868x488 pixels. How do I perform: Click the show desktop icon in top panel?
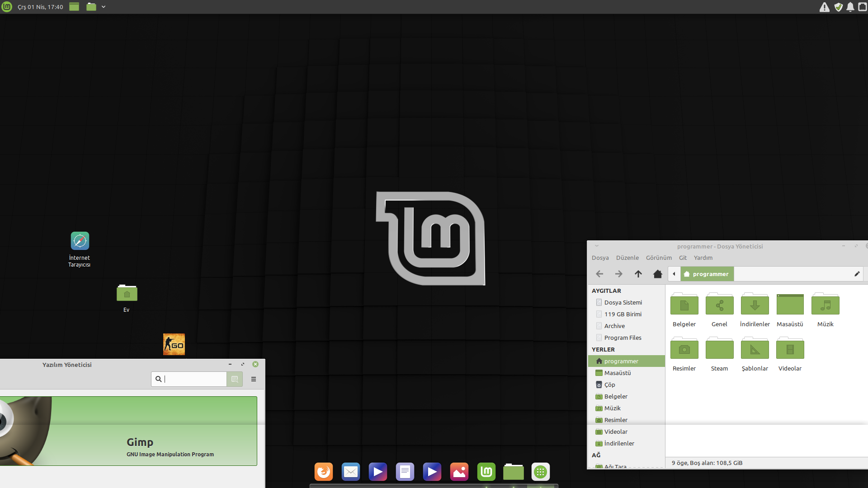[74, 7]
